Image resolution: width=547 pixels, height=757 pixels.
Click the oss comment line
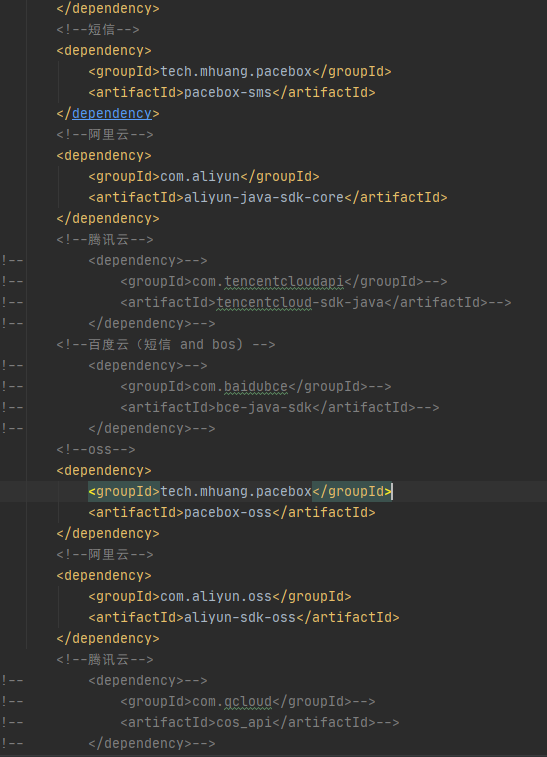click(96, 449)
